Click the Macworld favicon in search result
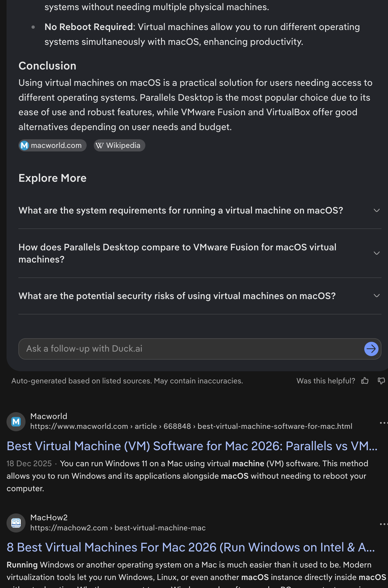The height and width of the screenshot is (588, 388). tap(16, 421)
